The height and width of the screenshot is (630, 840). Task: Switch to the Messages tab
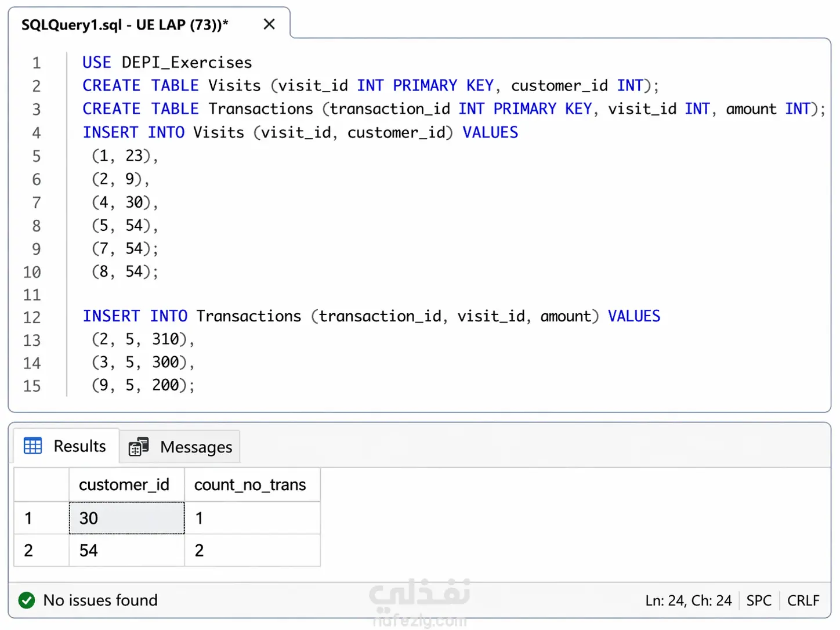point(180,447)
